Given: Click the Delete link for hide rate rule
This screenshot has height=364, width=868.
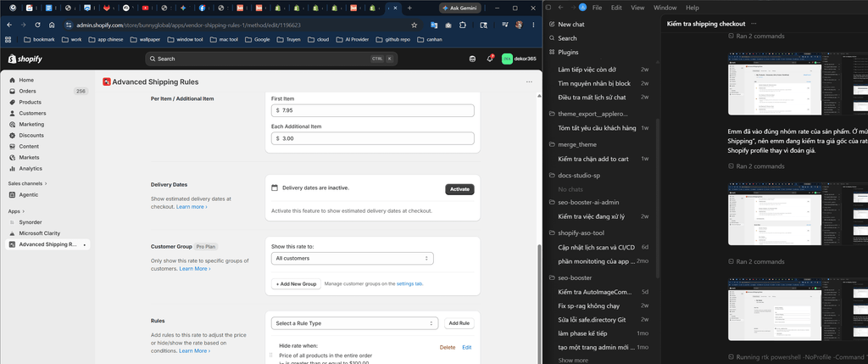Looking at the screenshot, I should [x=448, y=347].
